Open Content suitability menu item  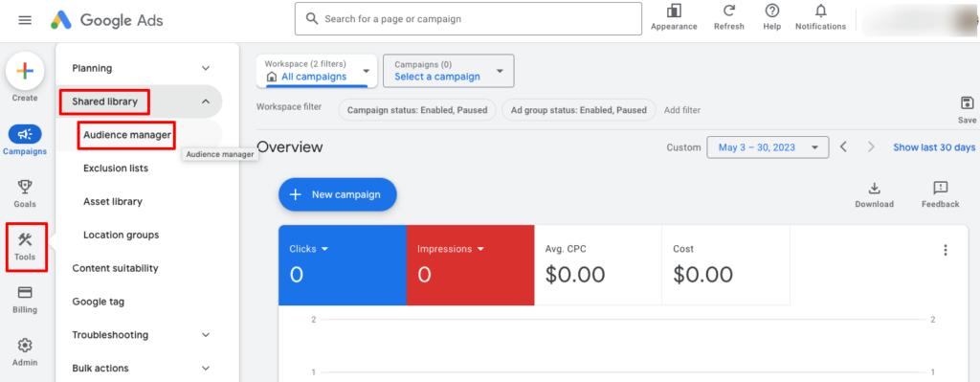115,268
